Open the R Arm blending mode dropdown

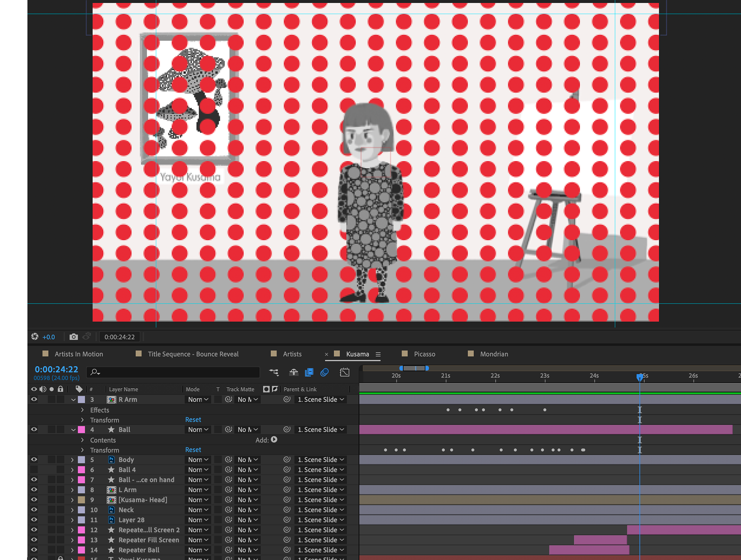tap(198, 399)
